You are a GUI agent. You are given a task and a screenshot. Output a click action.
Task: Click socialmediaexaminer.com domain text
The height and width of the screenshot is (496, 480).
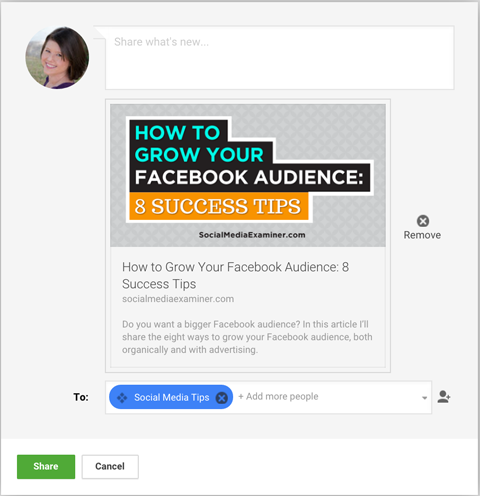coord(178,299)
